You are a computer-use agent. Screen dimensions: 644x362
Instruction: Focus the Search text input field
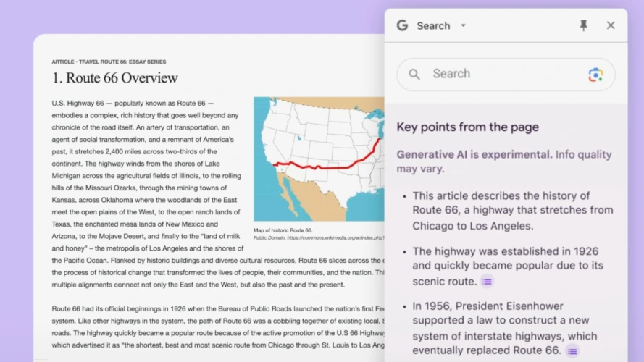coord(500,74)
